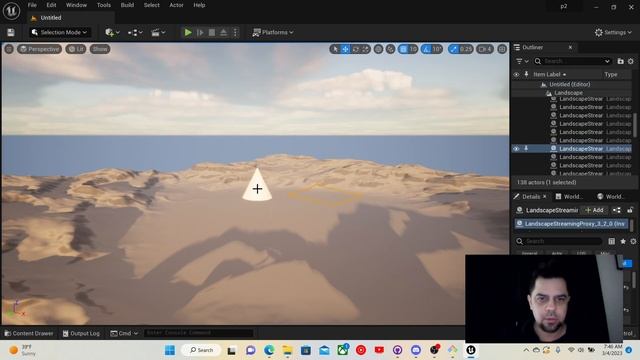This screenshot has height=360, width=640.
Task: Adjust the camera speed setting 4
Action: click(485, 49)
